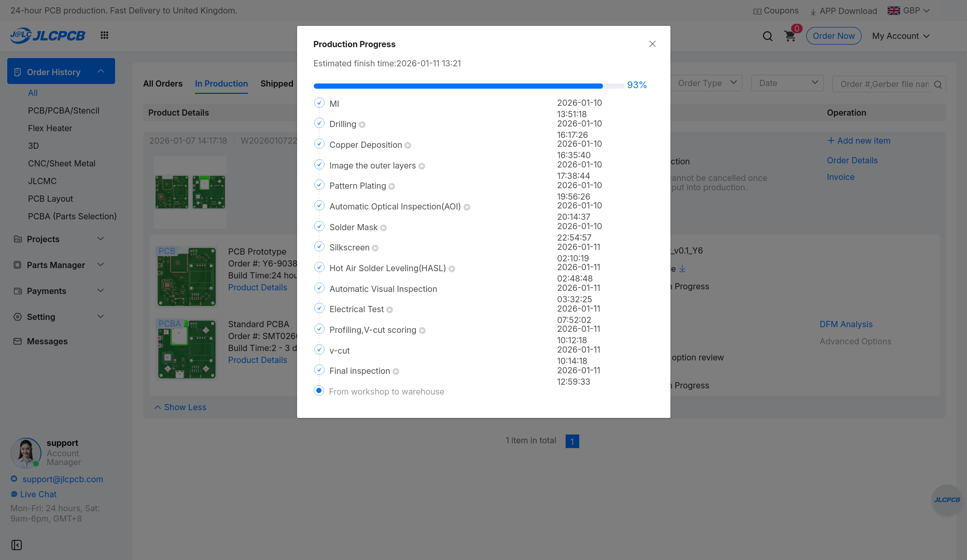The image size is (967, 560).
Task: Play the Drilling step video icon
Action: (x=362, y=125)
